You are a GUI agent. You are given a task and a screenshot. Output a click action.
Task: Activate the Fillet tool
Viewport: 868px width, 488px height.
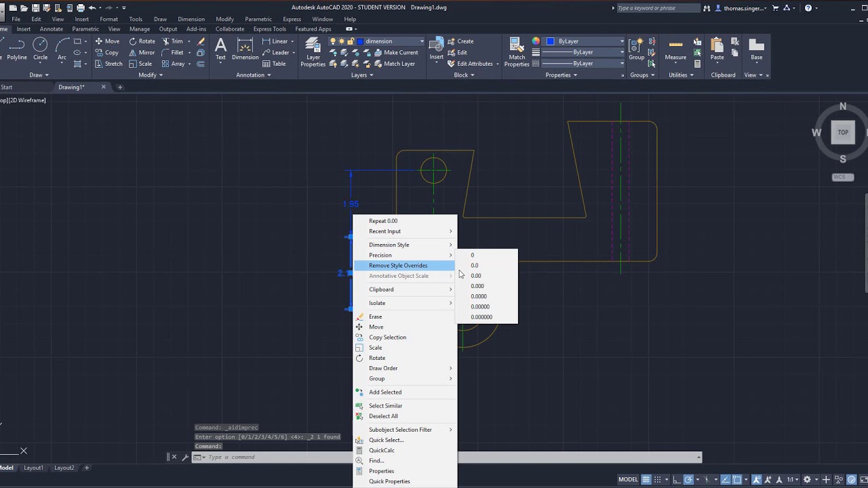coord(174,52)
